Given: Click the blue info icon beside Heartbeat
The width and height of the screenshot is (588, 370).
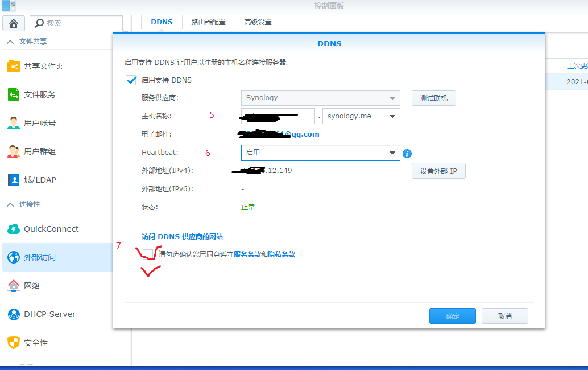Looking at the screenshot, I should coord(407,153).
